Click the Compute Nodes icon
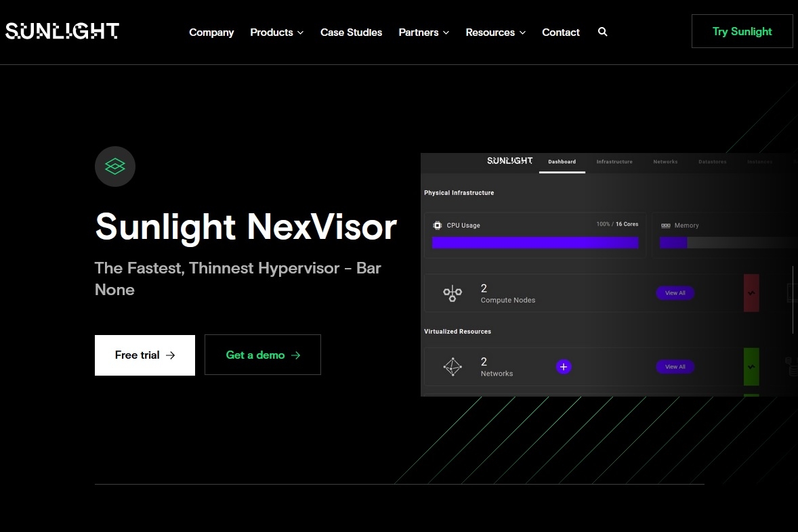This screenshot has height=532, width=798. (x=453, y=294)
